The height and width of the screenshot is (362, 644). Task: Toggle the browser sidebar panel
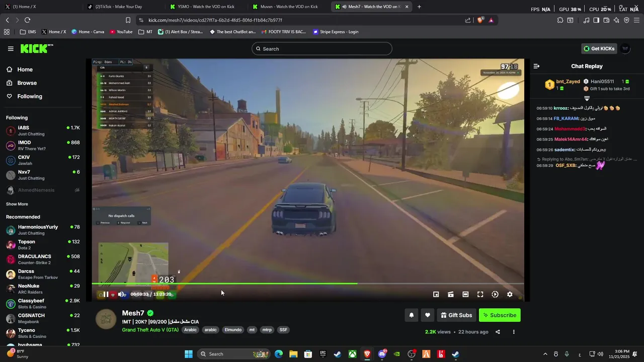click(596, 20)
